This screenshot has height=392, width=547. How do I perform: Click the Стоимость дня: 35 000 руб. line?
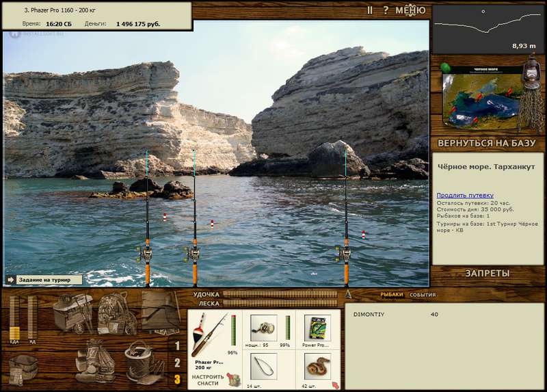pyautogui.click(x=475, y=209)
